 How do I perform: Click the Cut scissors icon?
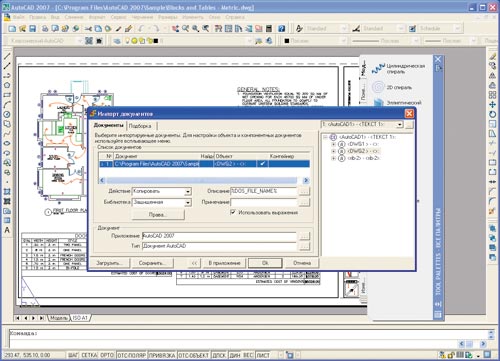(x=88, y=29)
